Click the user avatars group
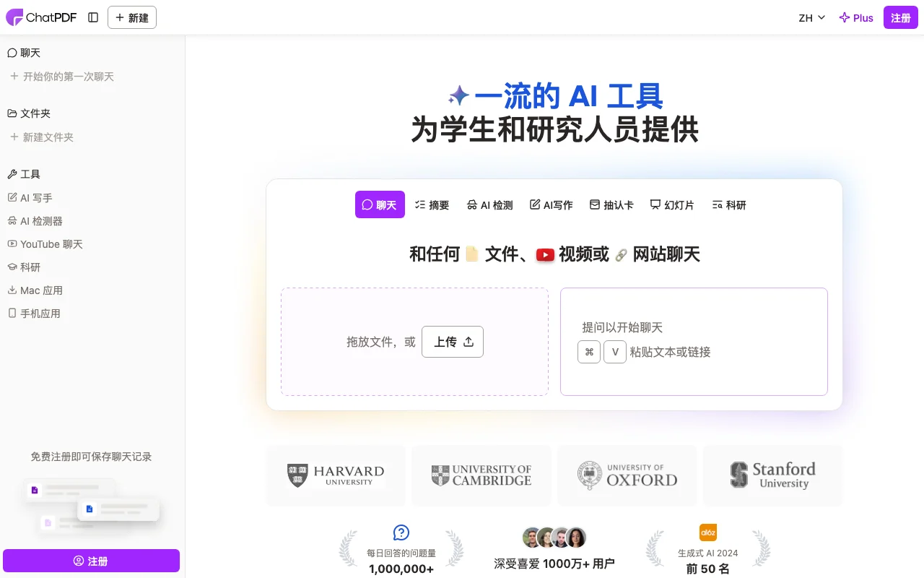Viewport: 924px width, 578px height. [x=554, y=538]
